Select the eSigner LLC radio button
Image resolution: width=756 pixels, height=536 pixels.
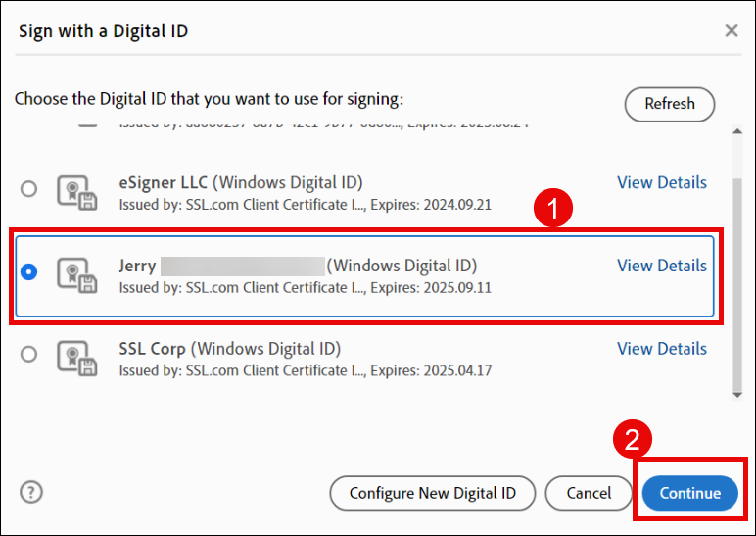point(29,188)
